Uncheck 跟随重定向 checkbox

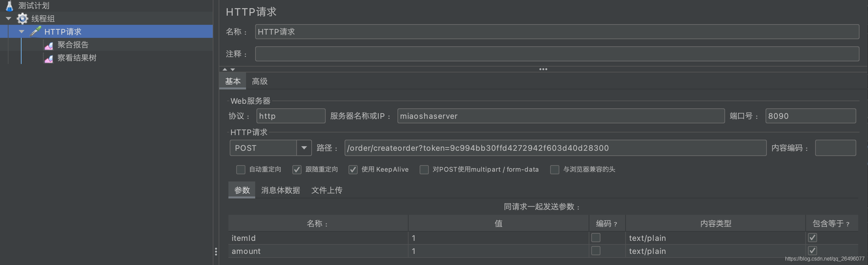[297, 170]
